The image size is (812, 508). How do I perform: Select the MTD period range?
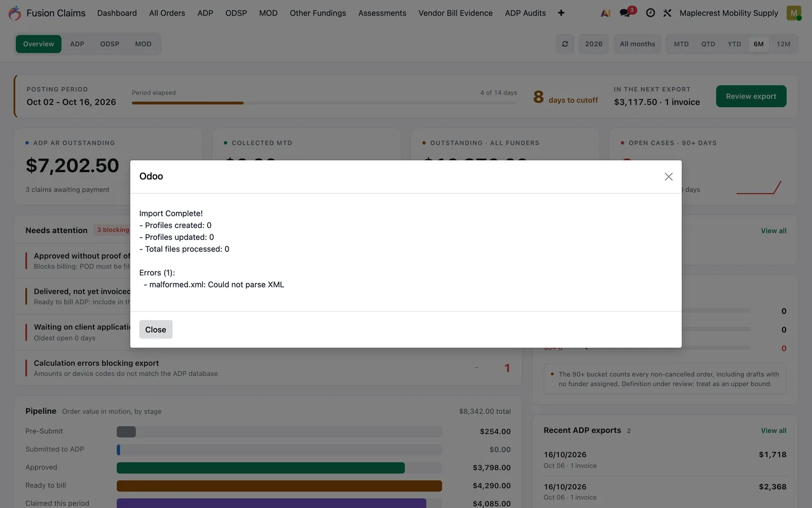coord(681,44)
